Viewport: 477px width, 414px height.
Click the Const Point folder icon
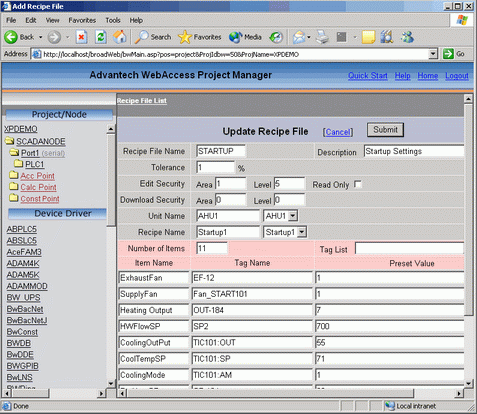pos(14,198)
